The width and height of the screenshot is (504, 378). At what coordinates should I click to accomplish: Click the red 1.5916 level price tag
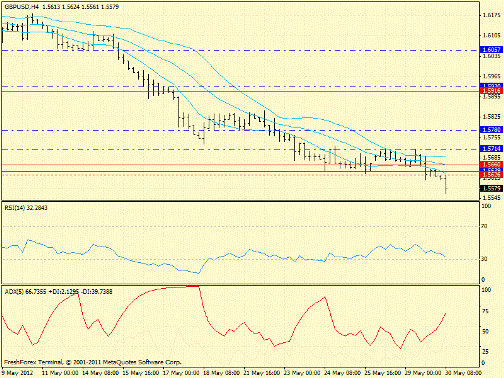coord(491,91)
